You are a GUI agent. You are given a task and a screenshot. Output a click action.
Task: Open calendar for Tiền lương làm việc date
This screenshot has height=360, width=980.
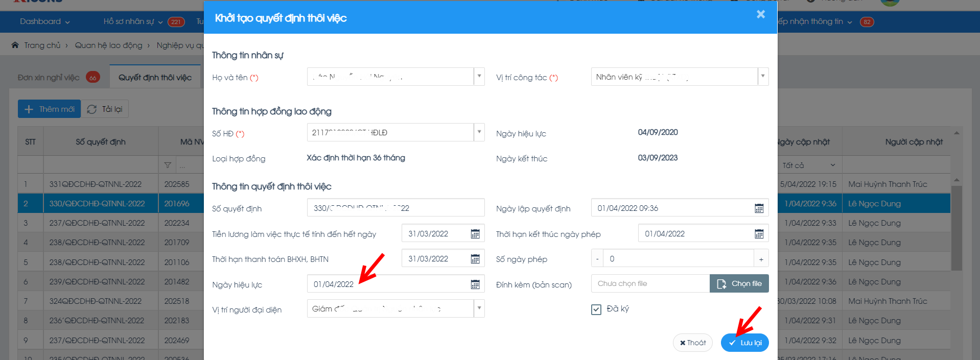475,234
